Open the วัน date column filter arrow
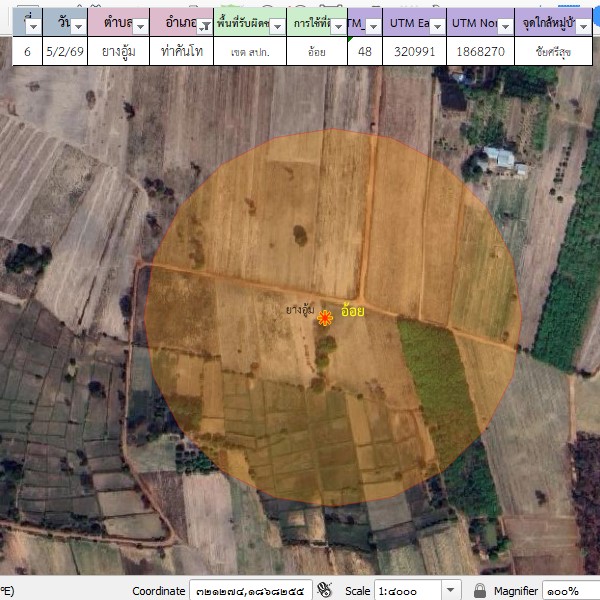Viewport: 600px width, 600px height. point(78,26)
